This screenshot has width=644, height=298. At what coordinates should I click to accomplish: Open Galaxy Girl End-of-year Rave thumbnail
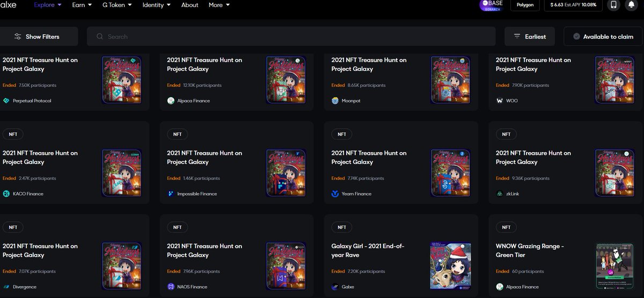(450, 266)
